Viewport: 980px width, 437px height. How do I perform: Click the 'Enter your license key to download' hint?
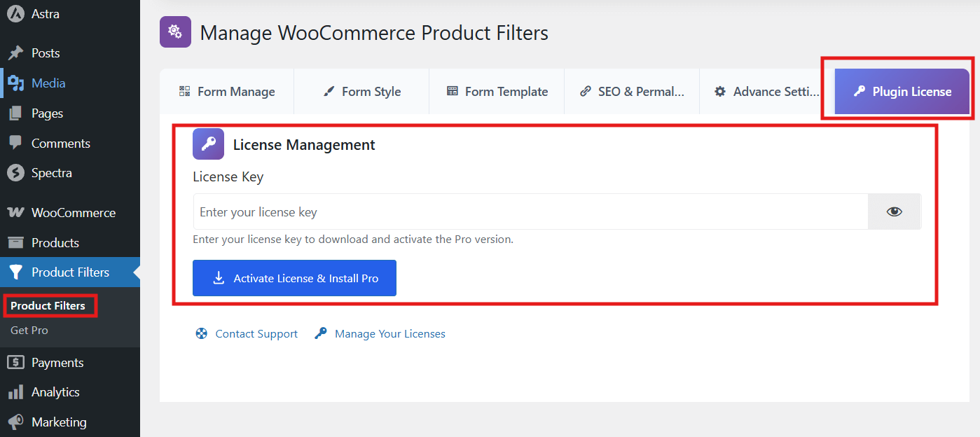[x=353, y=240]
